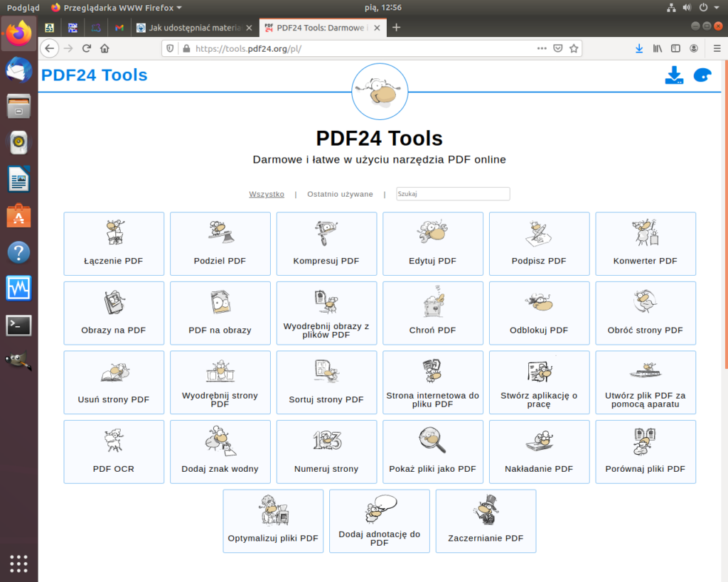The height and width of the screenshot is (582, 728).
Task: Focus the Szukaj search field
Action: tap(453, 194)
